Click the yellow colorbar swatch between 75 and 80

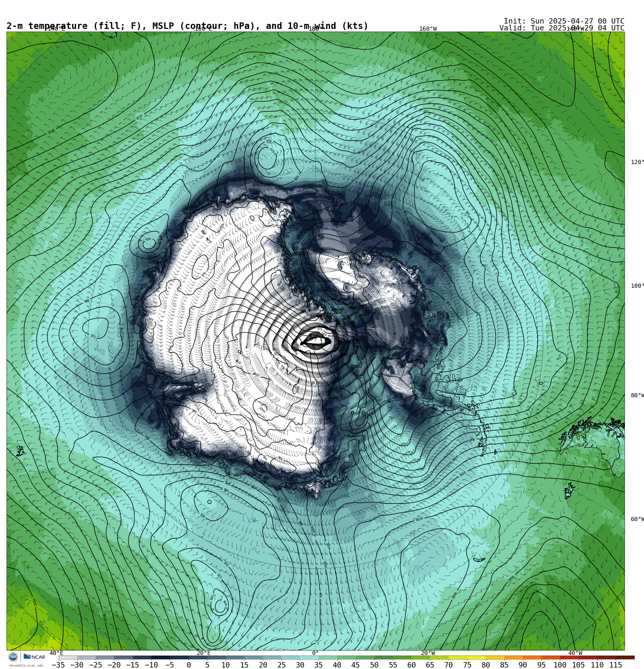pyautogui.click(x=476, y=657)
